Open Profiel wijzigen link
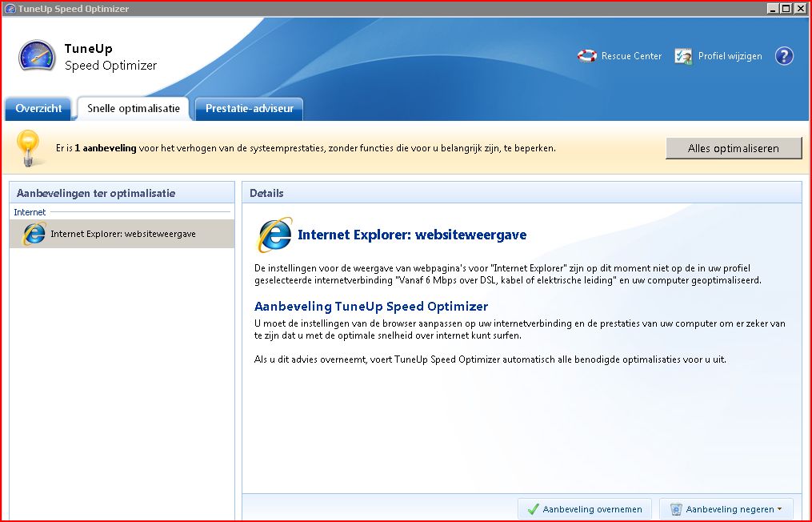 [730, 56]
